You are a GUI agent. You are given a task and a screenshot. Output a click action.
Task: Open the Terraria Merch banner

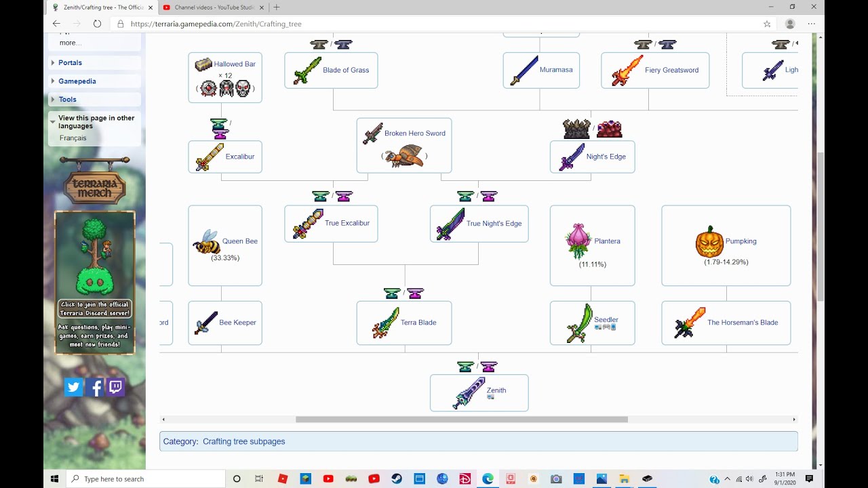[95, 182]
